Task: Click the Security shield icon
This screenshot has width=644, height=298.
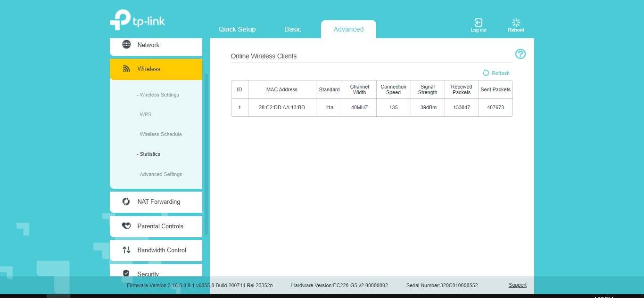Action: click(126, 273)
